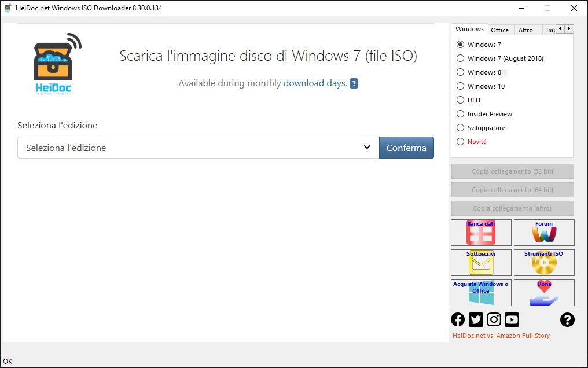Open the Forum tile

tap(544, 233)
